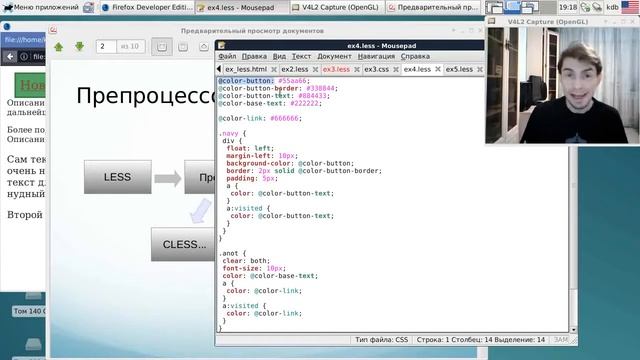Image resolution: width=640 pixels, height=360 pixels.
Task: Click the V4L2 Capture window menu icon
Action: pyautogui.click(x=492, y=21)
